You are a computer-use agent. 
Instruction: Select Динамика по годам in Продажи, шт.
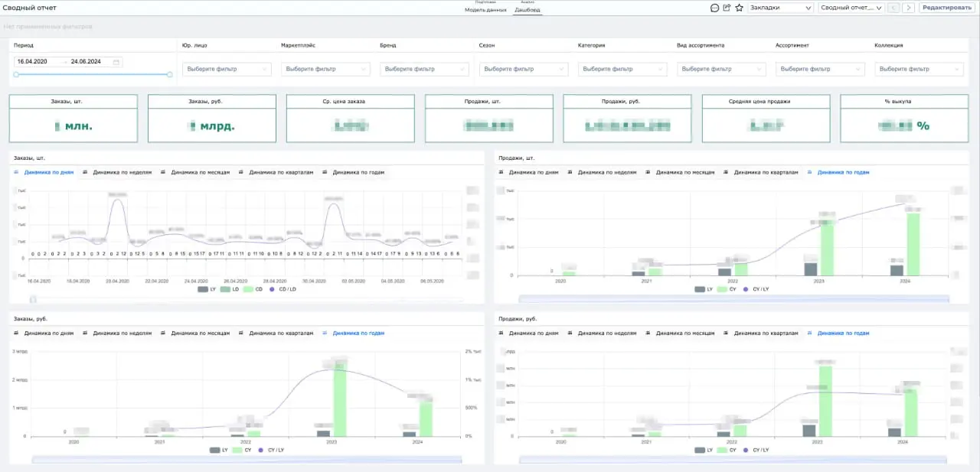(838, 173)
